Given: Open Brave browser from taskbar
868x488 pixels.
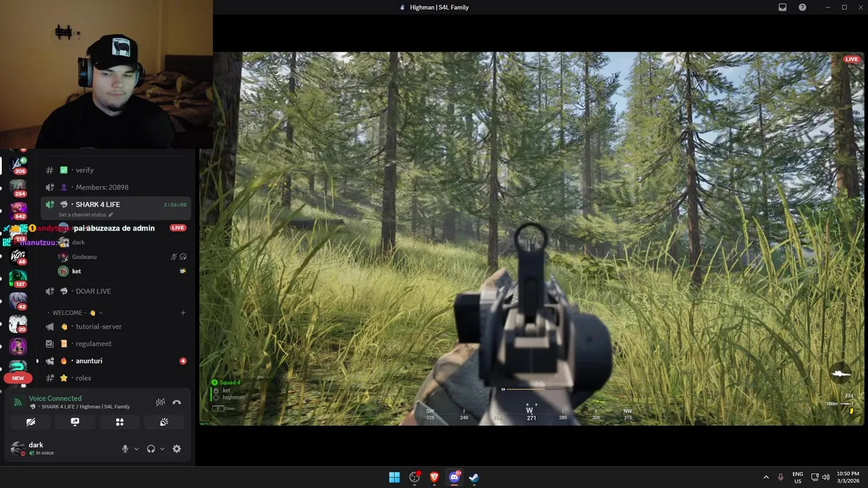Looking at the screenshot, I should tap(434, 477).
